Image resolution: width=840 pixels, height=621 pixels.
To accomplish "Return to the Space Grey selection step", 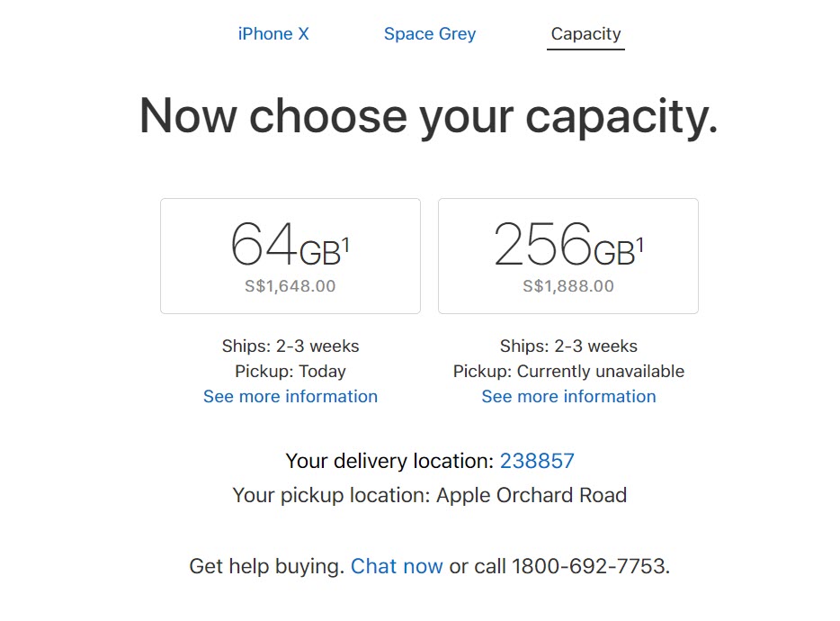I will click(x=429, y=33).
